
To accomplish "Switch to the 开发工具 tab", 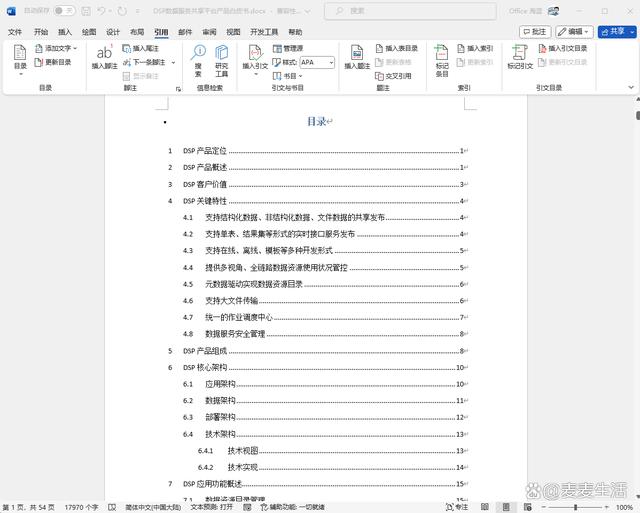I will coord(264,32).
